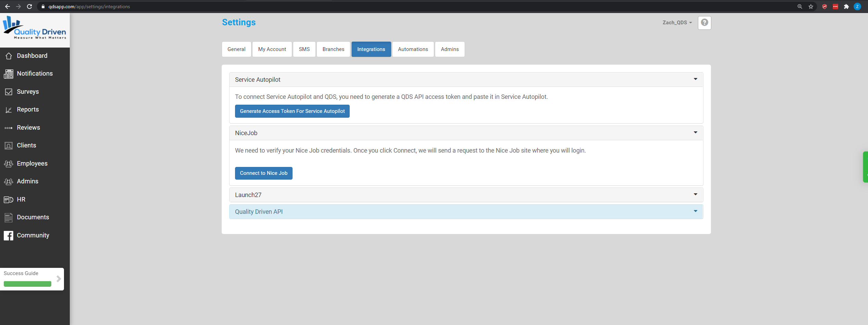Viewport: 868px width, 325px height.
Task: Open the browser profile avatar
Action: click(x=857, y=6)
